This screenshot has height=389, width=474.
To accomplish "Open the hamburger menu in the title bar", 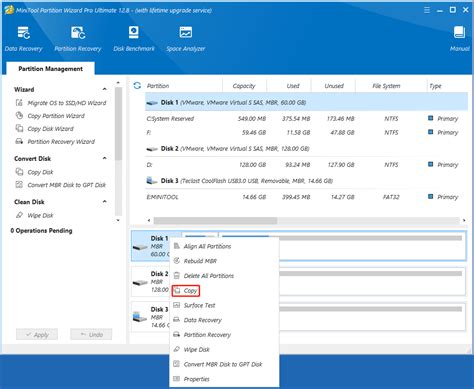I will point(427,10).
